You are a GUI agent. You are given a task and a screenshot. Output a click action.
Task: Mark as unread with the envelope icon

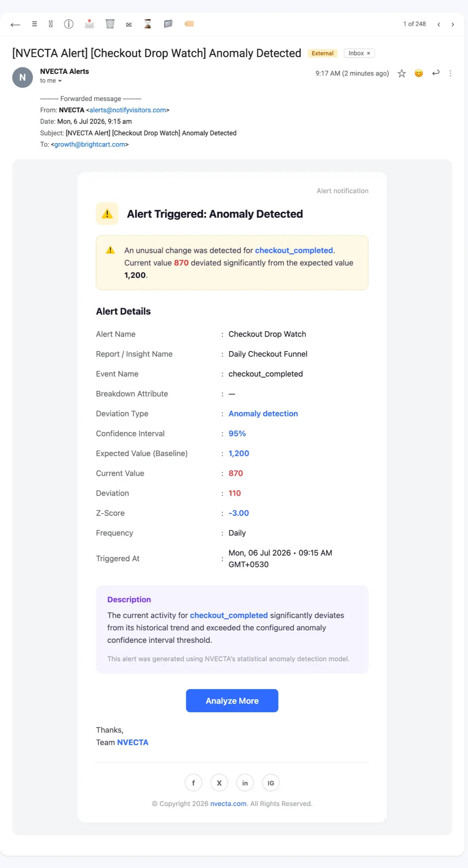tap(129, 25)
